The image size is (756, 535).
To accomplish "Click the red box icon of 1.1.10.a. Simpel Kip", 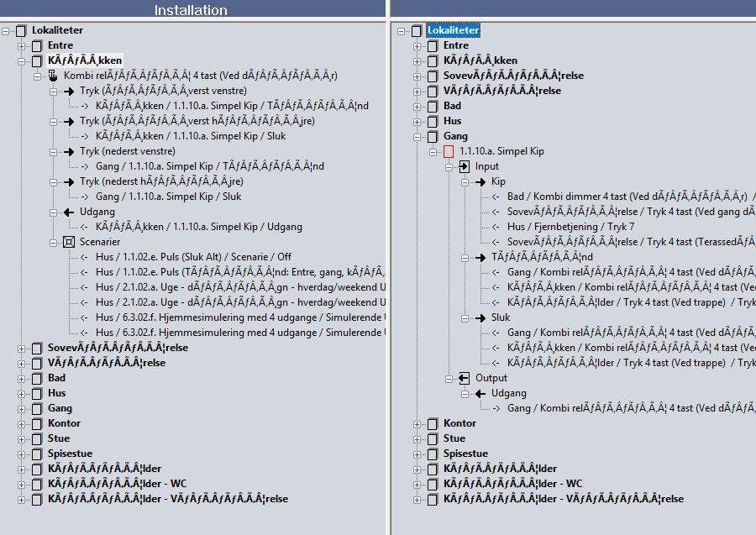I will tap(448, 151).
